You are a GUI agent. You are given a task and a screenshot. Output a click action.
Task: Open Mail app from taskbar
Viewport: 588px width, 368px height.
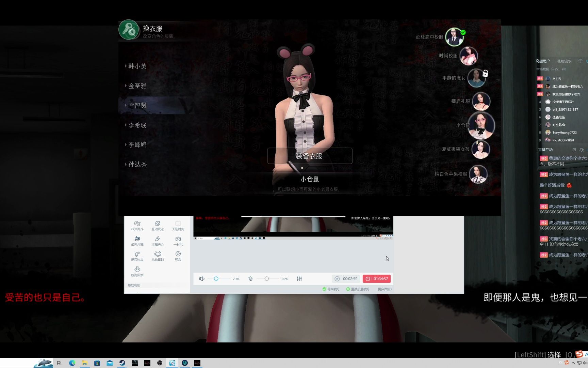[110, 363]
